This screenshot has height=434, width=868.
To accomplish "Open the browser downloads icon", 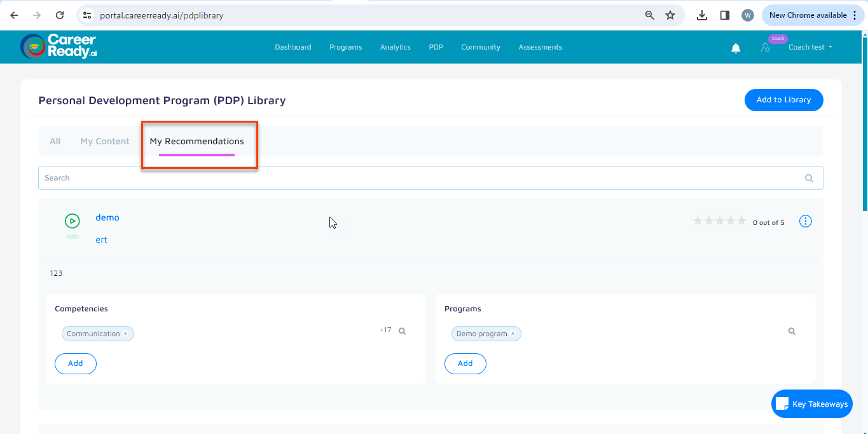I will pos(702,15).
